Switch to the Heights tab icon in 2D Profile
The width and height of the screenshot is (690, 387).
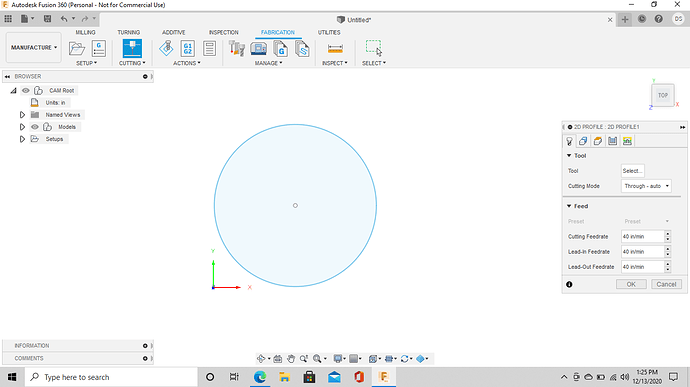pos(598,141)
